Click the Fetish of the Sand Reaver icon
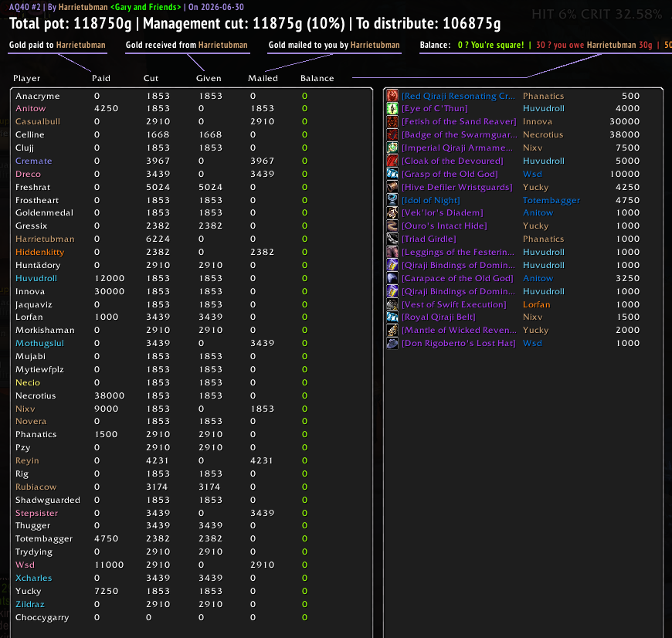Viewport: 672px width, 638px height. pos(392,122)
